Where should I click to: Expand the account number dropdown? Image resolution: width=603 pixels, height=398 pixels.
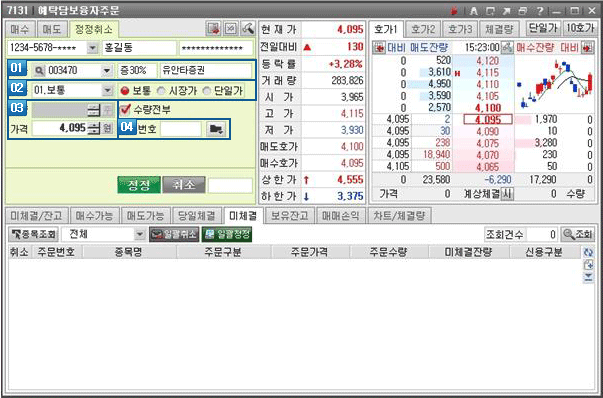[x=93, y=48]
